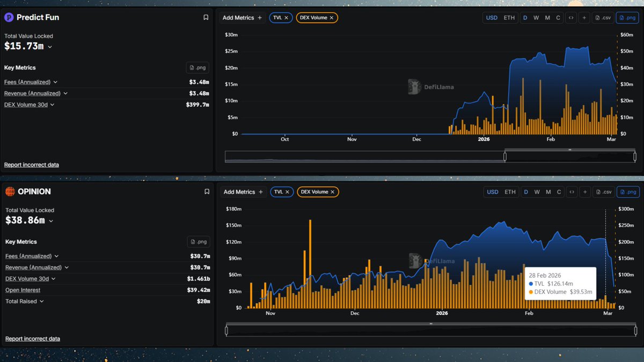Viewport: 644px width, 362px height.
Task: Click the plus icon in Predict Fun toolbar
Action: coord(584,18)
